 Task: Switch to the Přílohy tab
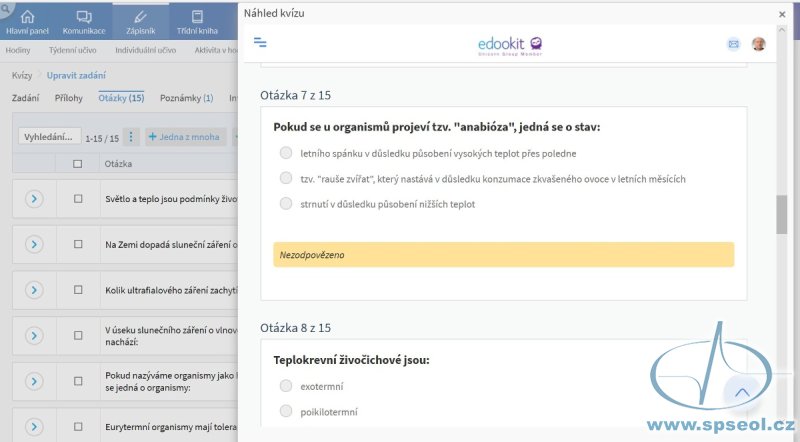pyautogui.click(x=68, y=98)
